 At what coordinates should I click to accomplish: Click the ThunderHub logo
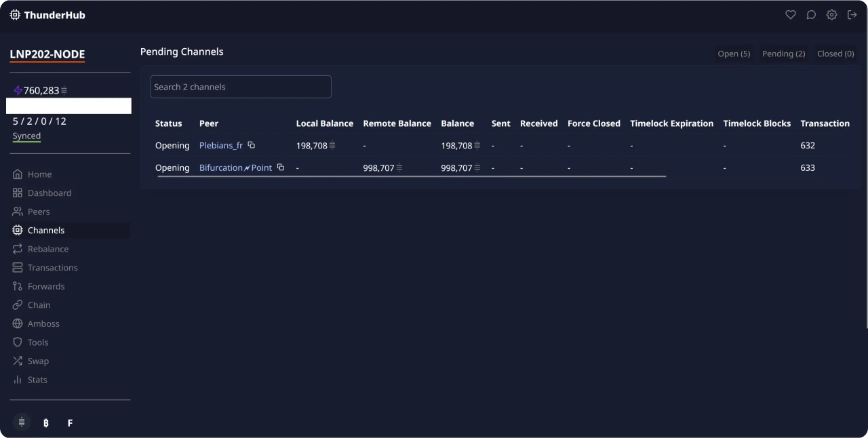(x=47, y=15)
